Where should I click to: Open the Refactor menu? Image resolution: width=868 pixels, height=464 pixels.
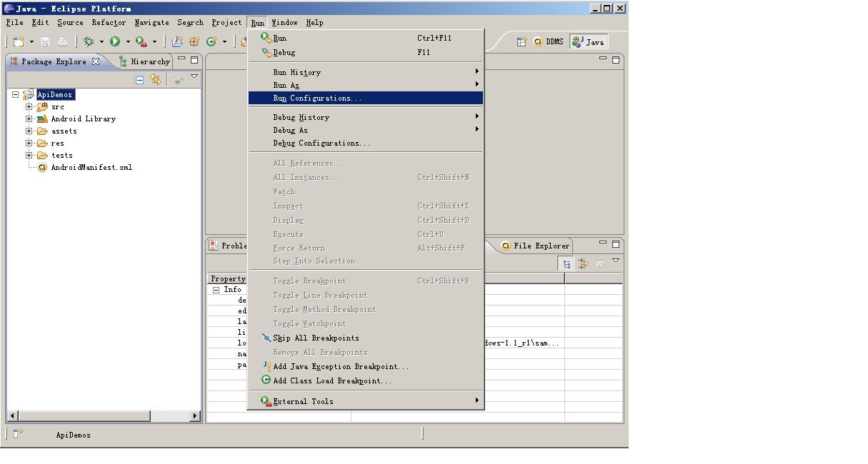[x=109, y=22]
